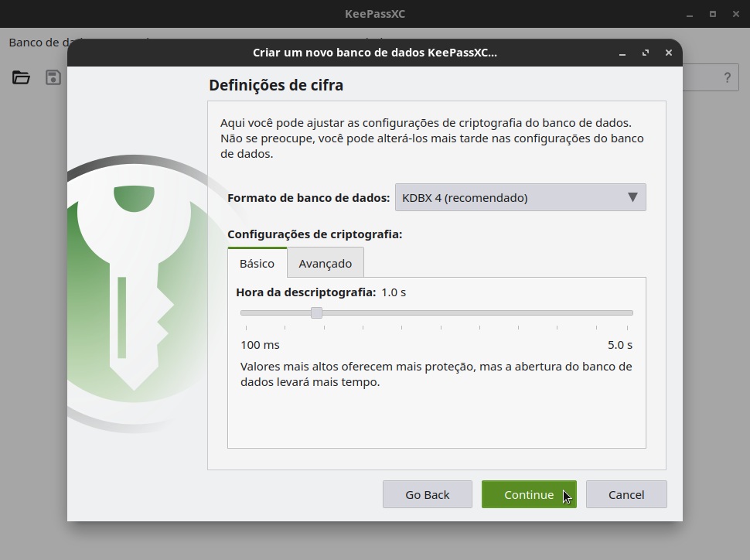Click the 'Definições de cifra' heading
The image size is (750, 560).
coord(276,85)
